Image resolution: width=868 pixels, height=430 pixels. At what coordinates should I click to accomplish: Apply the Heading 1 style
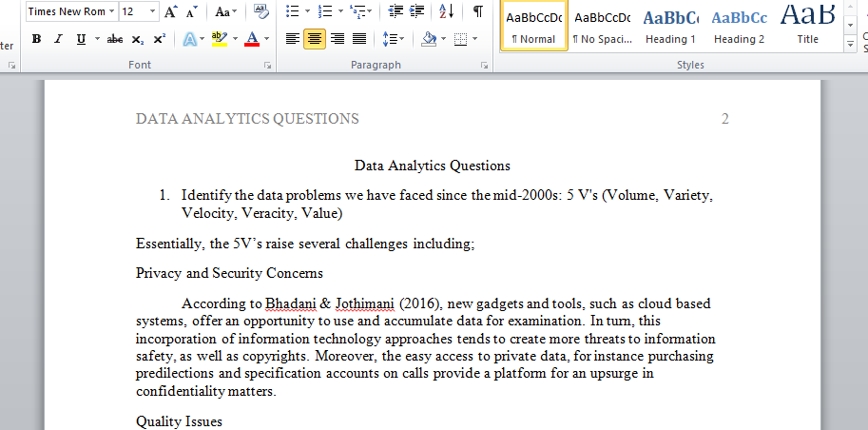click(x=670, y=27)
